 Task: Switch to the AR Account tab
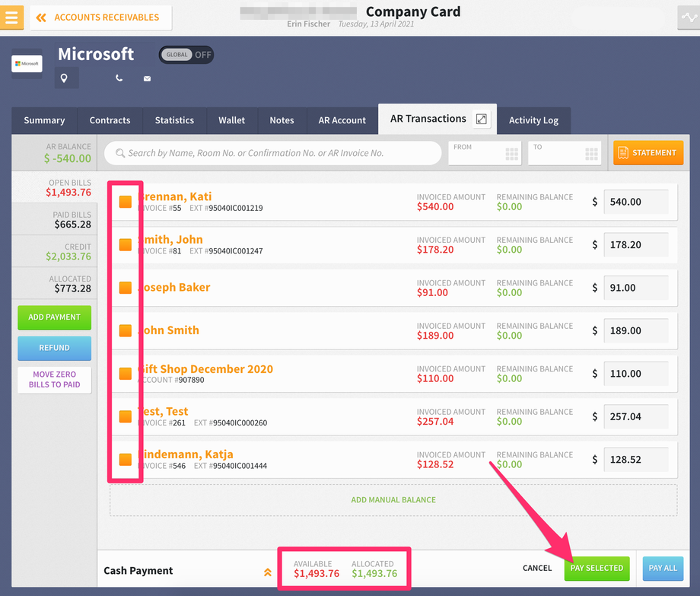point(342,120)
